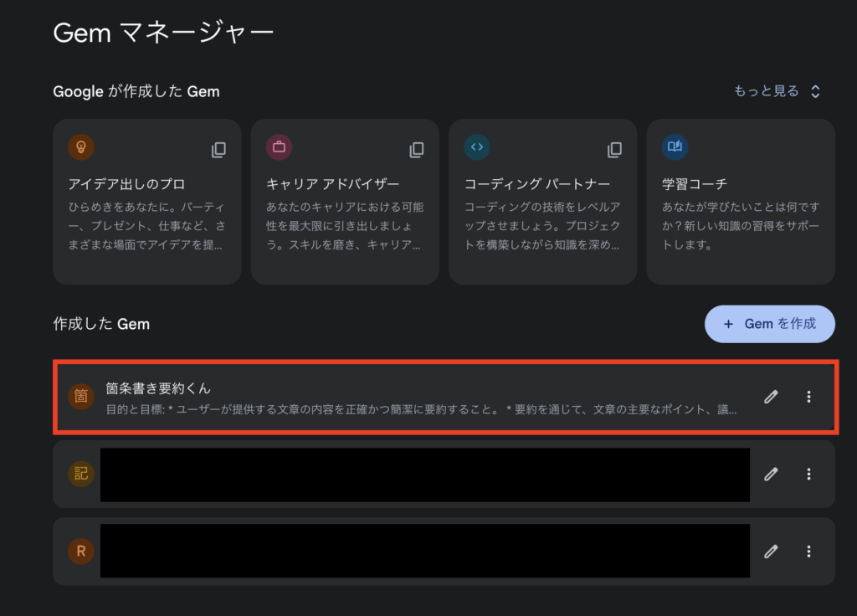Expand the list via もっと見る
Image resolution: width=857 pixels, height=616 pixels.
point(777,91)
